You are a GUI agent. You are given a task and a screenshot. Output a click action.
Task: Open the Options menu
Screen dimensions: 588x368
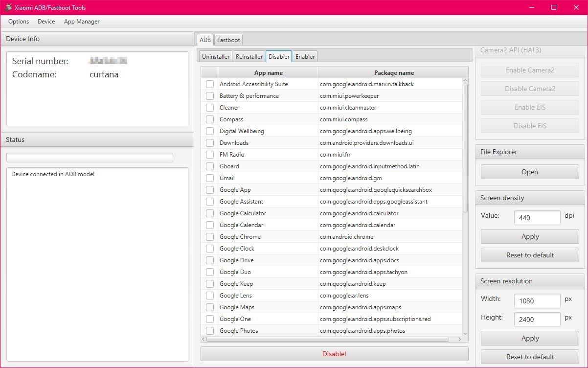[19, 22]
